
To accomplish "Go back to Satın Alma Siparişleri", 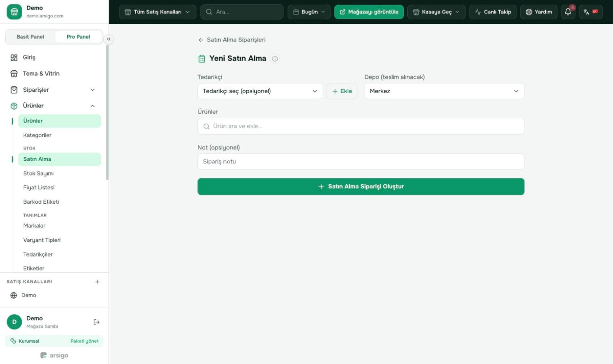I will tap(232, 40).
